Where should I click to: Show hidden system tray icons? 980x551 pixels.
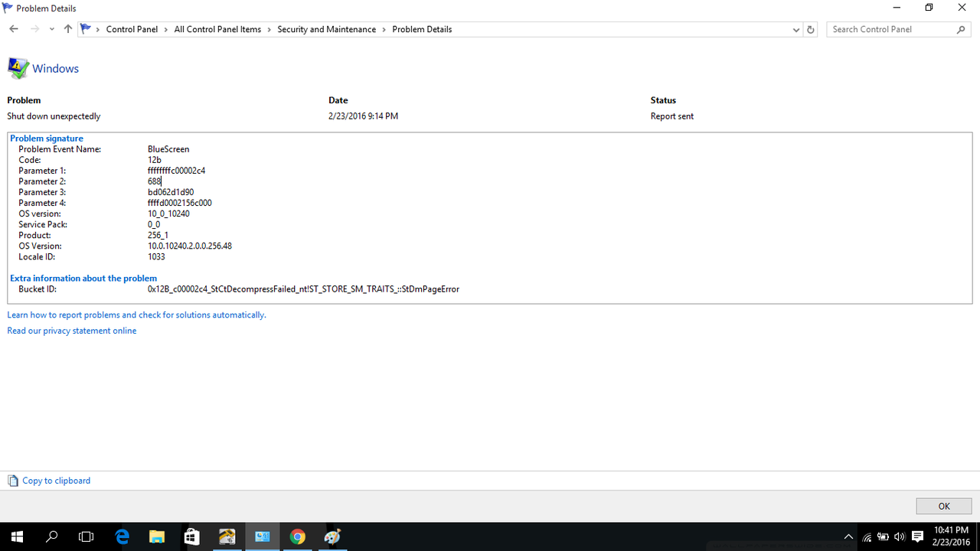point(848,536)
